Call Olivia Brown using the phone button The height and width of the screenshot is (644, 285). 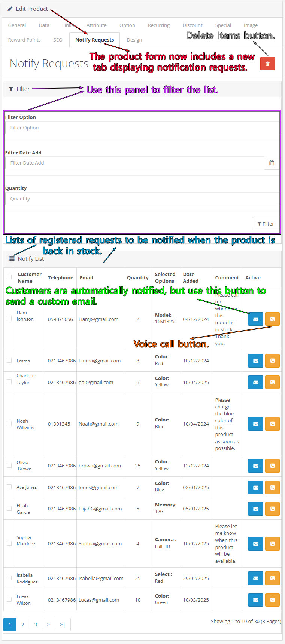click(x=272, y=466)
